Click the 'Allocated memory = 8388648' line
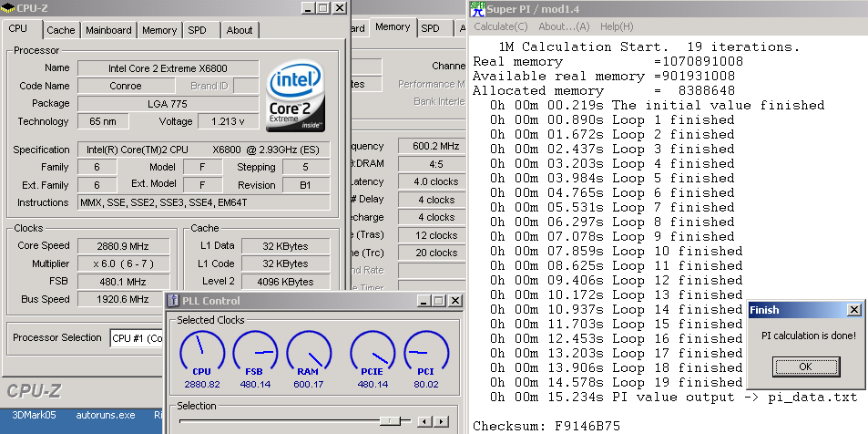Image resolution: width=868 pixels, height=434 pixels. 604,90
